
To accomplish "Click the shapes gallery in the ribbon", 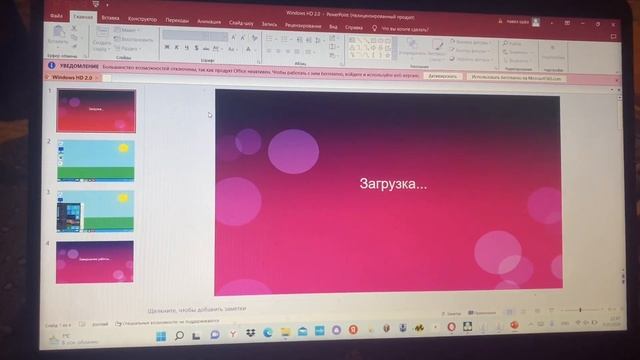I will point(370,48).
